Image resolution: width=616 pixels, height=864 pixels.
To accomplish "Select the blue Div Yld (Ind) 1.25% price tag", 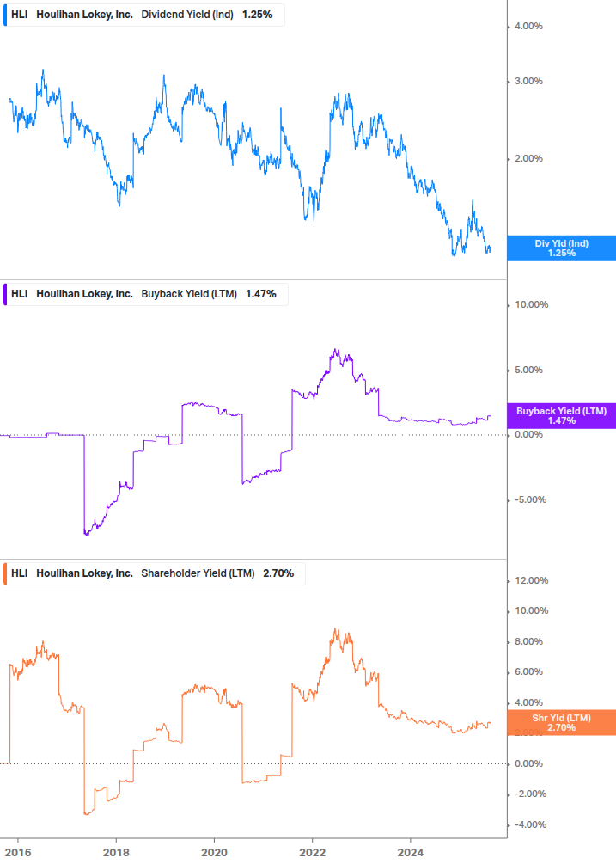I will (x=562, y=248).
